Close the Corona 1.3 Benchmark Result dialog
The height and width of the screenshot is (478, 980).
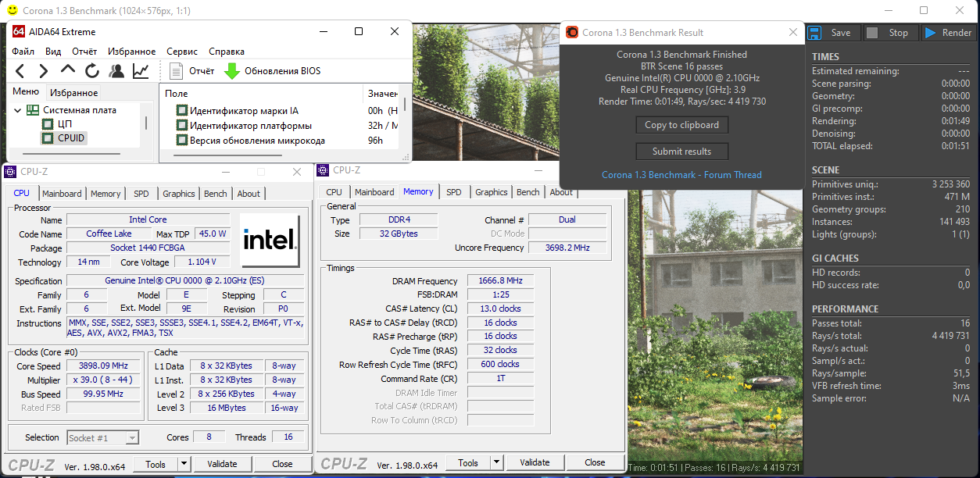(x=793, y=33)
